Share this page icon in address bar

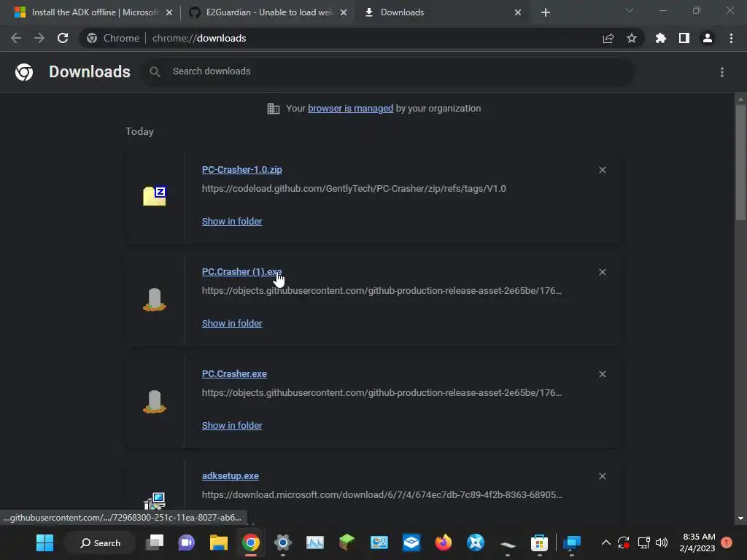click(608, 38)
